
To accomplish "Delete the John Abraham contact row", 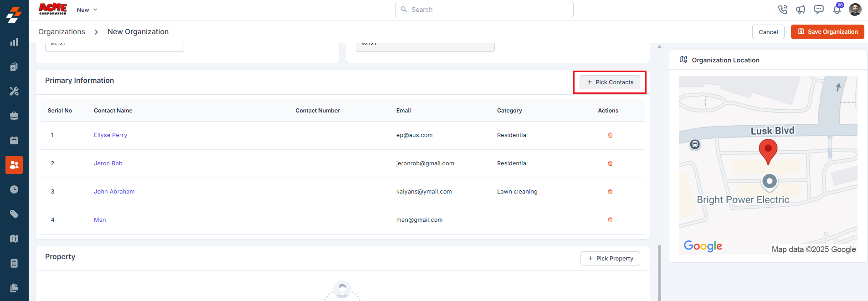I will pyautogui.click(x=610, y=192).
